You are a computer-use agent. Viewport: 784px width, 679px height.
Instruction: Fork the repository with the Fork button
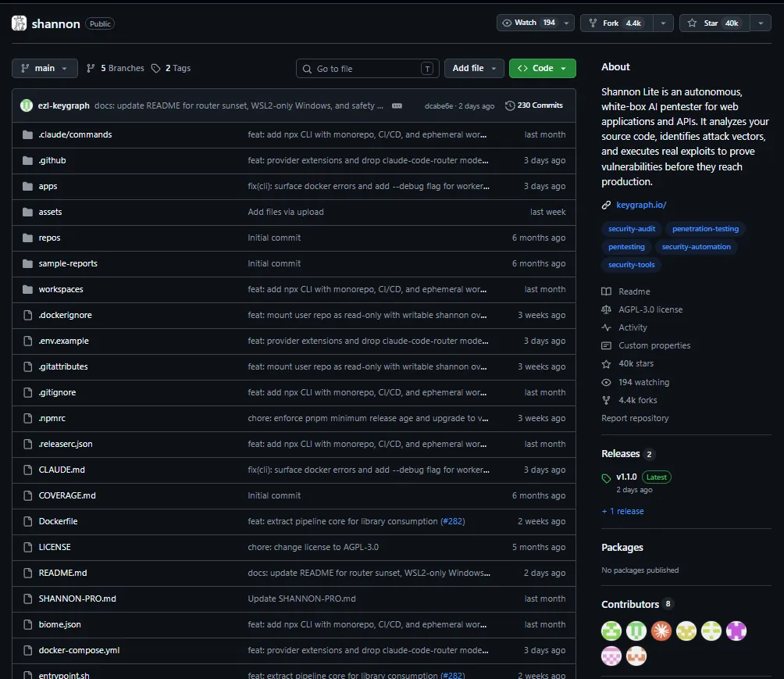pos(615,23)
